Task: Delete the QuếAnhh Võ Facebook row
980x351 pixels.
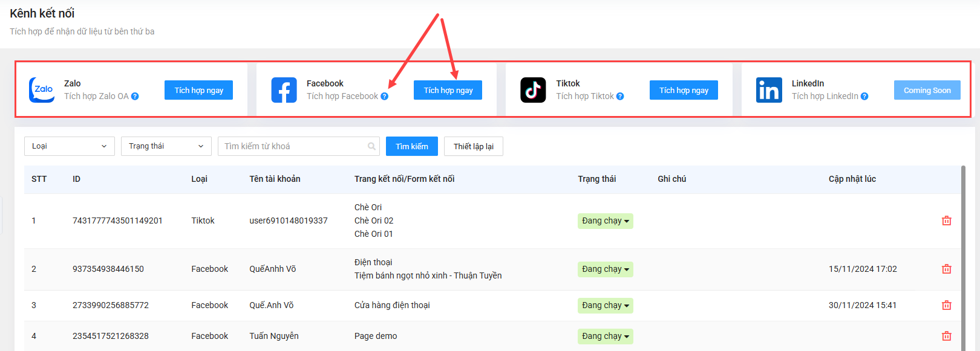Action: click(x=947, y=269)
